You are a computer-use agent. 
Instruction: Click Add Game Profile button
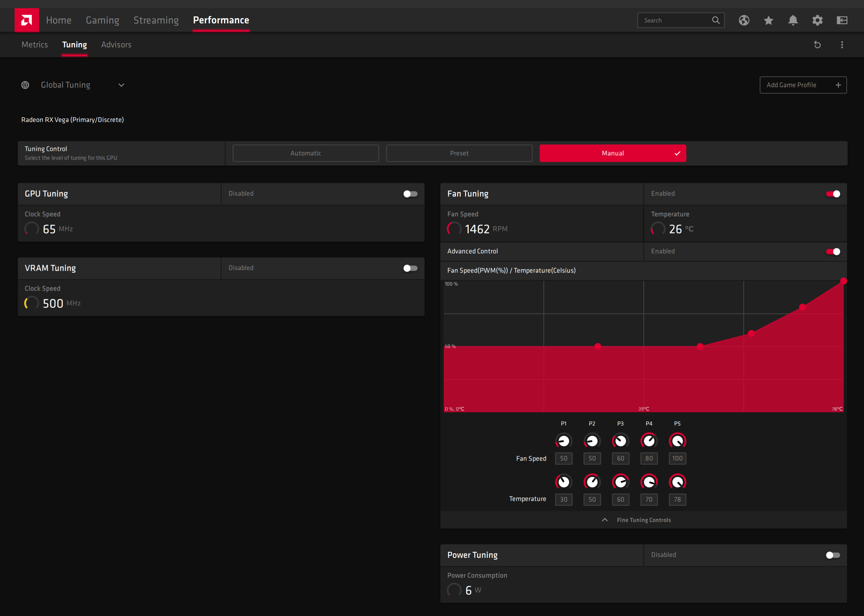pyautogui.click(x=803, y=85)
